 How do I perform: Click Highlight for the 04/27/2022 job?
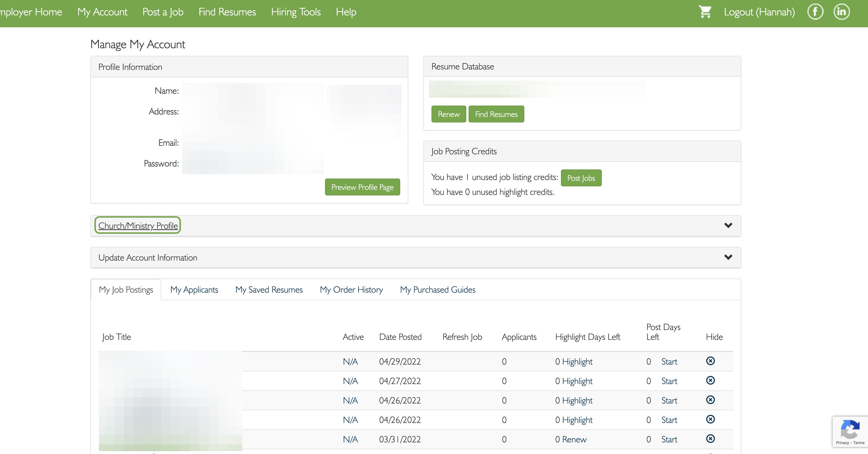pyautogui.click(x=577, y=381)
